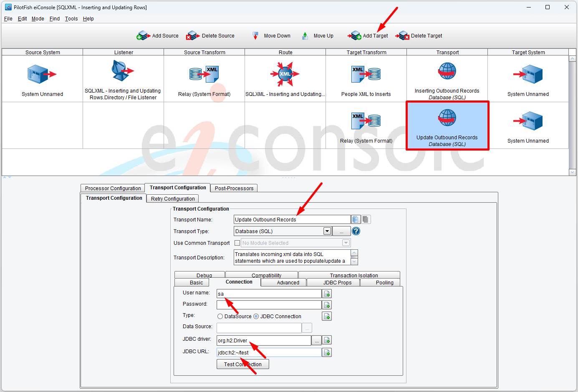Open the Edit menu
This screenshot has width=578, height=392.
22,19
